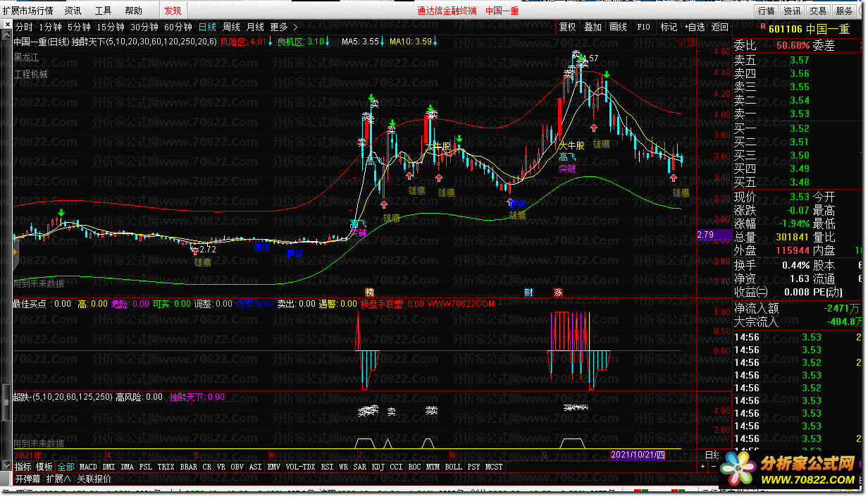The width and height of the screenshot is (868, 497).
Task: Select the MACD indicator tab
Action: pos(88,467)
